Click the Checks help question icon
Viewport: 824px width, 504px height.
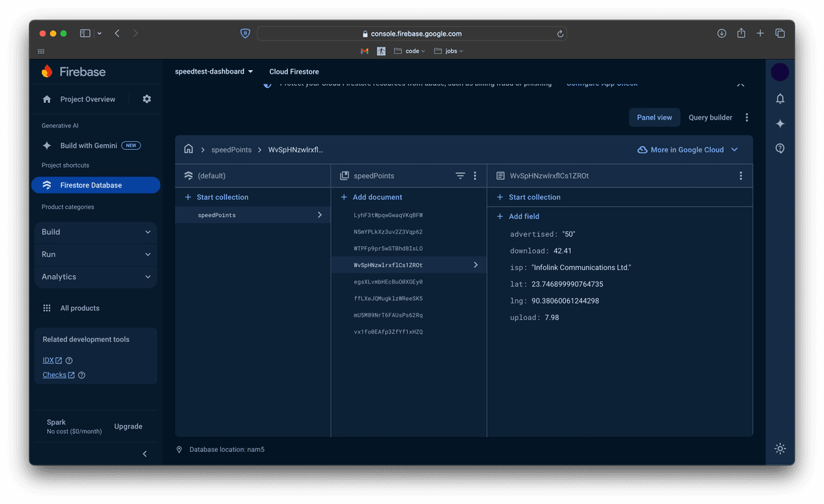tap(82, 375)
